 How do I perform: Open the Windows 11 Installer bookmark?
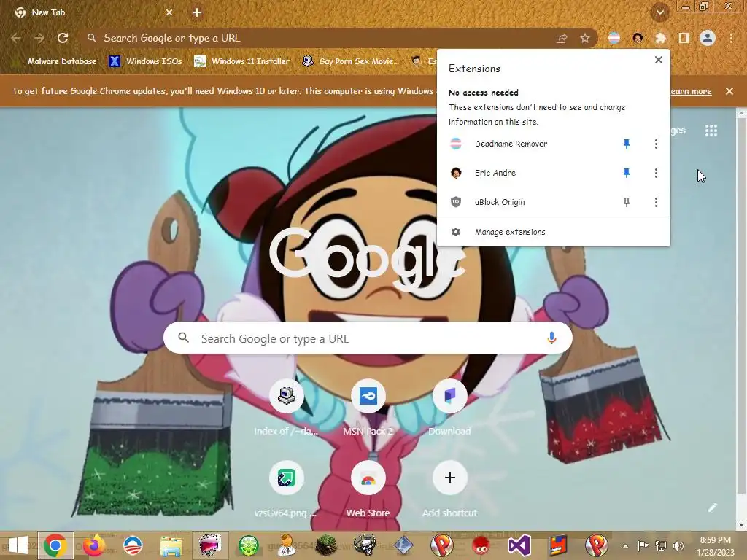[242, 61]
